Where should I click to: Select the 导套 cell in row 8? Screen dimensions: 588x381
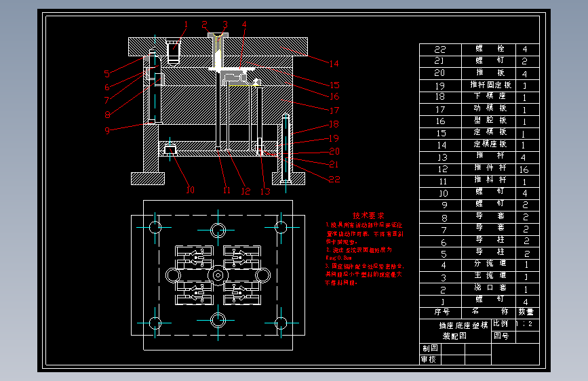click(x=488, y=217)
